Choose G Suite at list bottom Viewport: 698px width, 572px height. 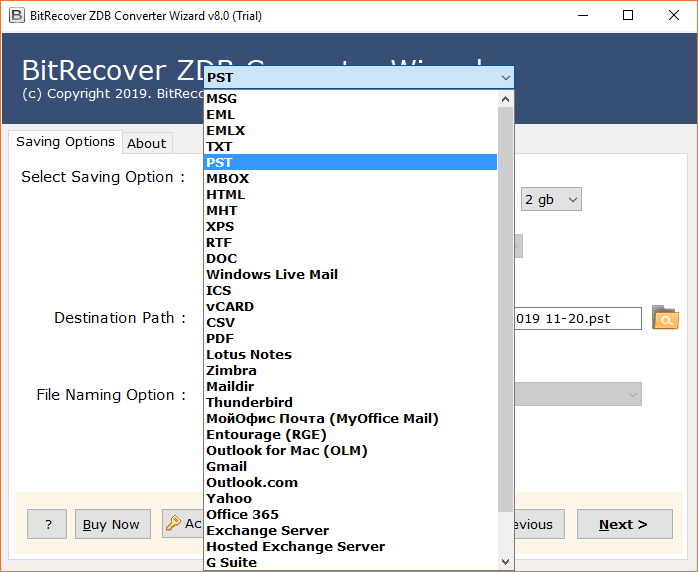tap(350, 563)
